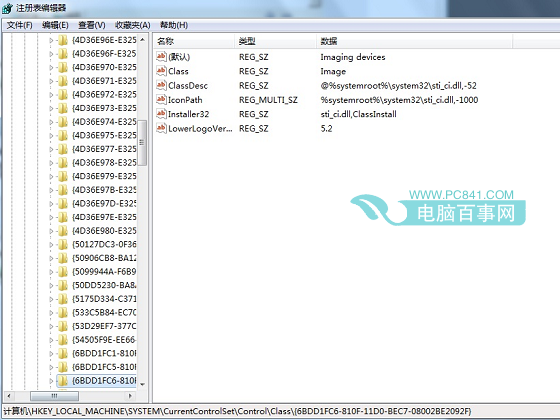The width and height of the screenshot is (560, 420).
Task: Click the tree horizontal scrollbar thumb
Action: [x=54, y=396]
